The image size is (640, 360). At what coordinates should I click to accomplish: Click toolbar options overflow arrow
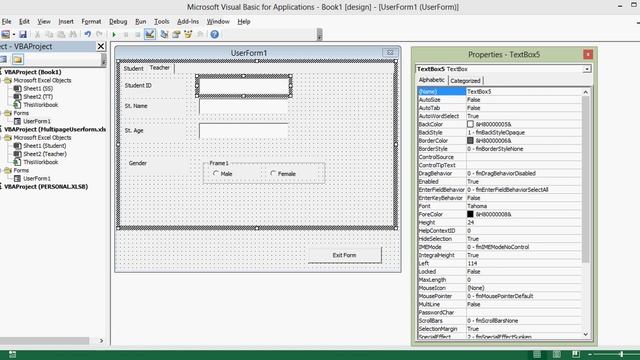319,35
